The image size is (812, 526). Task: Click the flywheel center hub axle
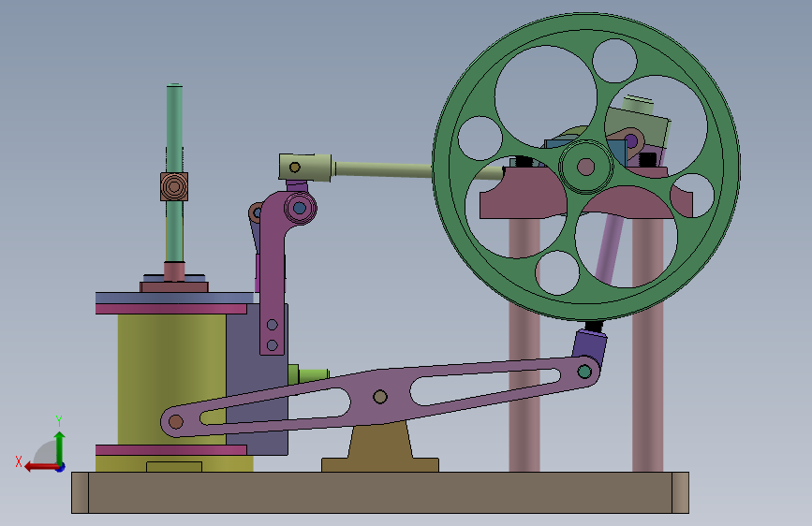tap(585, 167)
